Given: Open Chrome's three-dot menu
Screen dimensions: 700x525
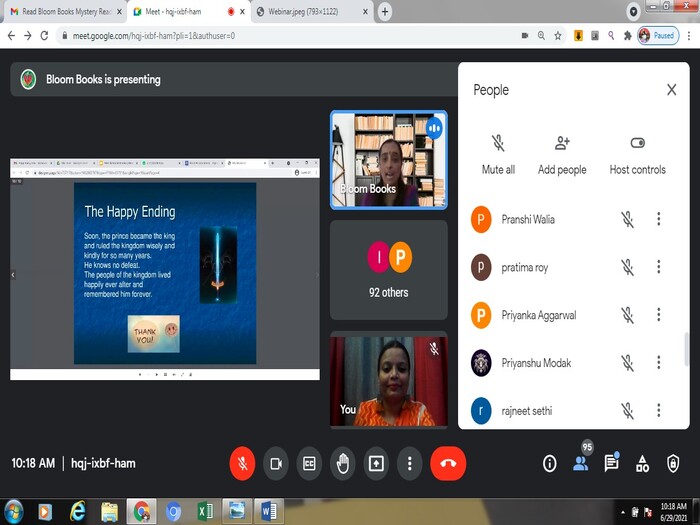Looking at the screenshot, I should [689, 36].
